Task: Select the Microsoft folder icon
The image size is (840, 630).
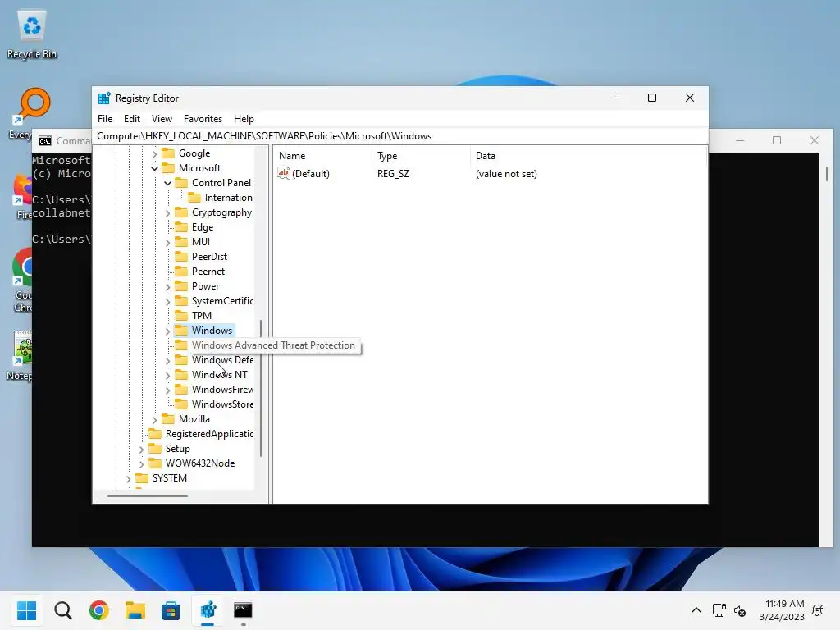Action: [168, 167]
